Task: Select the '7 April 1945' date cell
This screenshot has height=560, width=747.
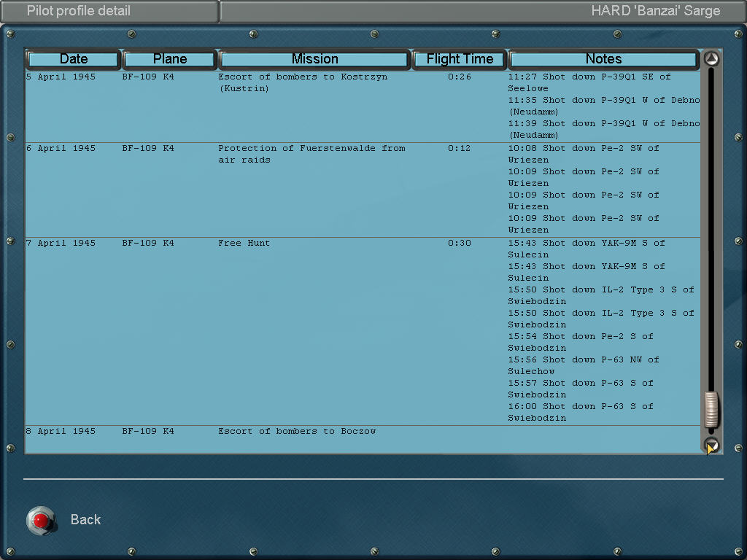Action: coord(61,243)
